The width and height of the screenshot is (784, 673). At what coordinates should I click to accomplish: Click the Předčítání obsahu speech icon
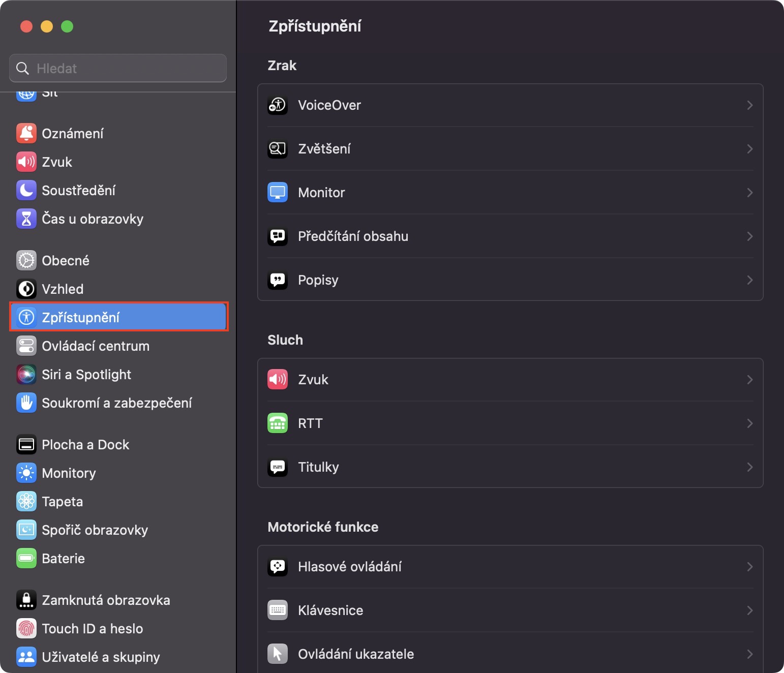coord(278,236)
